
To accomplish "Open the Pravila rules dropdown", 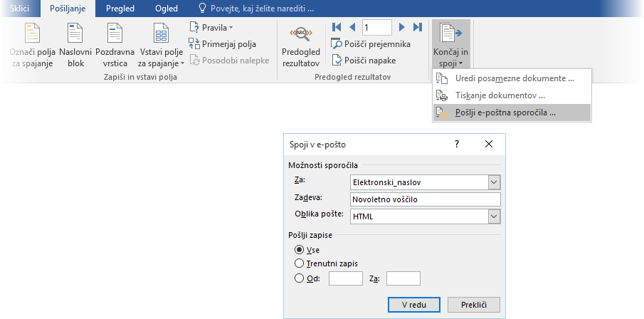I will pyautogui.click(x=211, y=28).
